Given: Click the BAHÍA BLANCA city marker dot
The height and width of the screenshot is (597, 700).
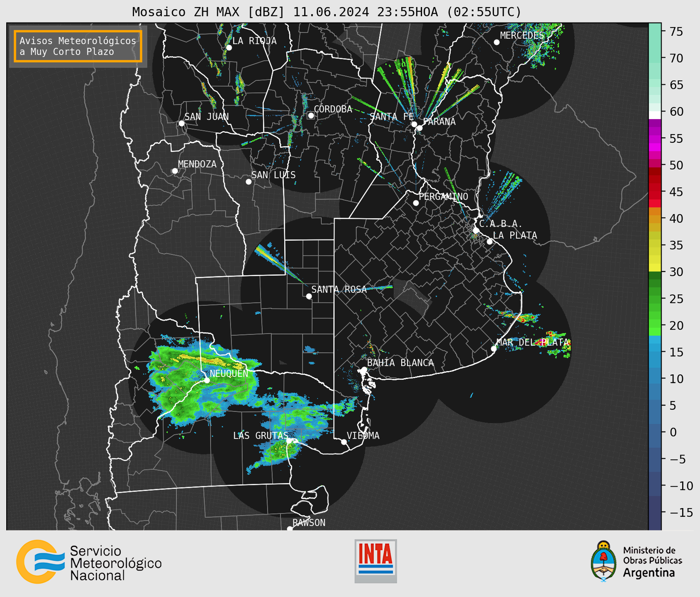Looking at the screenshot, I should (364, 369).
